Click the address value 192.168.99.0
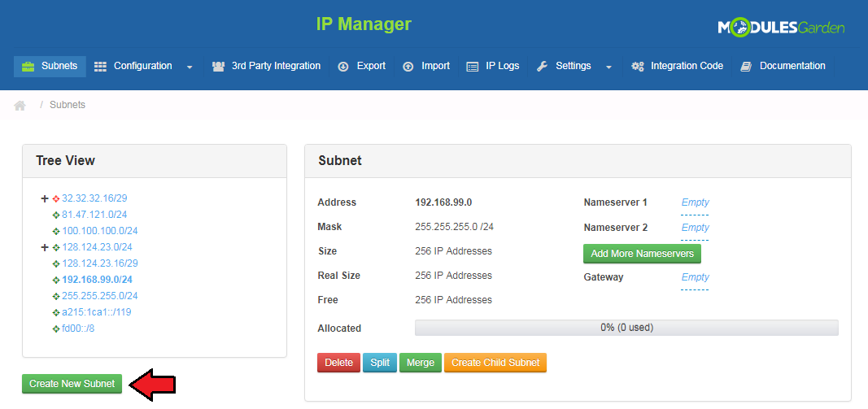The image size is (868, 409). (x=443, y=202)
